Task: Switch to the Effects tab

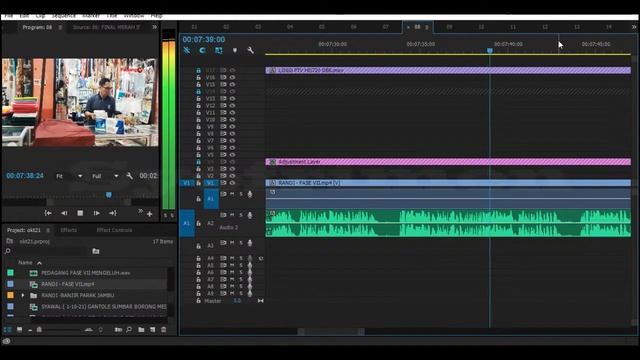Action: click(x=69, y=230)
